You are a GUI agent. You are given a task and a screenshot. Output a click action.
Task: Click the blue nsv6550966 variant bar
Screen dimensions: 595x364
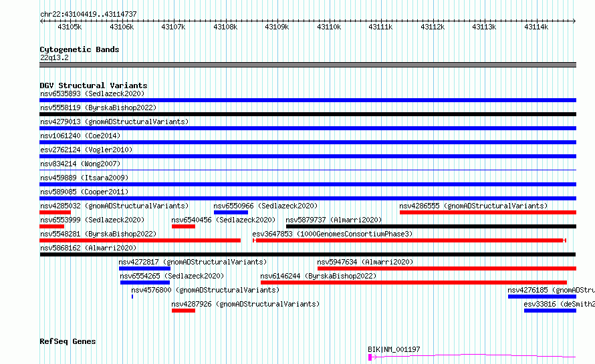click(231, 212)
